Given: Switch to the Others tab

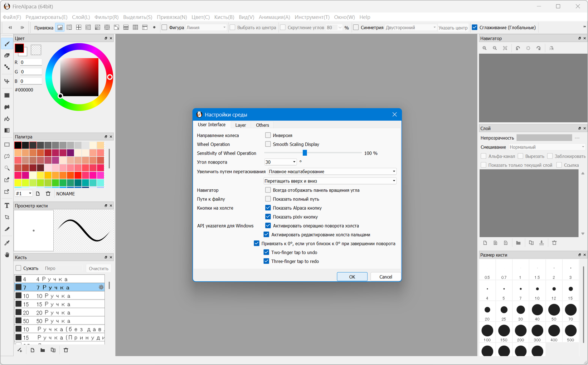Looking at the screenshot, I should tap(262, 125).
